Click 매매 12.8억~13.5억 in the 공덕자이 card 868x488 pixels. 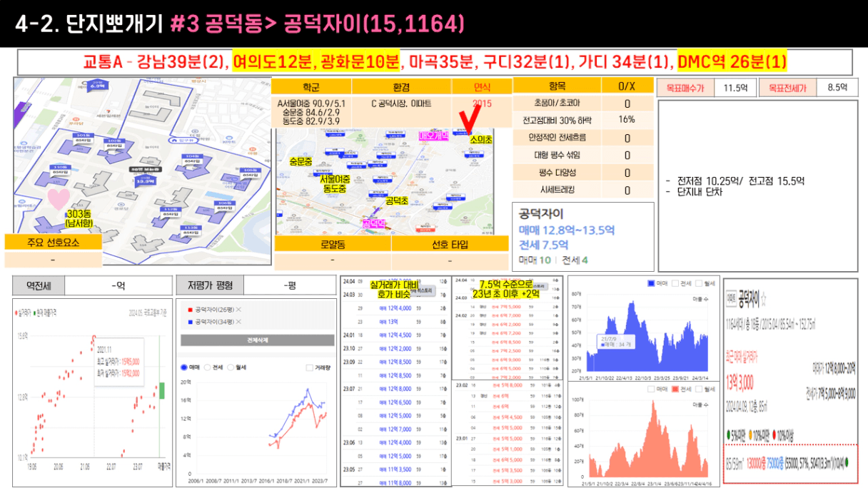567,230
